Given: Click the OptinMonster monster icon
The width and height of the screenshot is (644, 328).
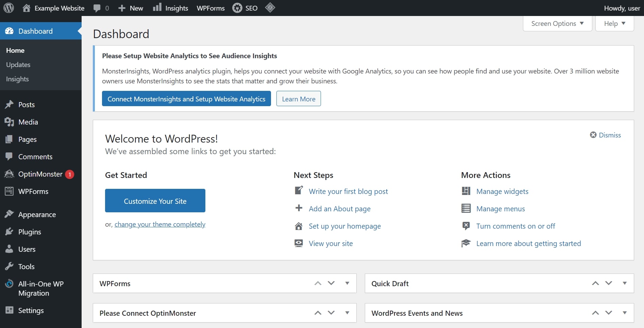Looking at the screenshot, I should pyautogui.click(x=9, y=174).
